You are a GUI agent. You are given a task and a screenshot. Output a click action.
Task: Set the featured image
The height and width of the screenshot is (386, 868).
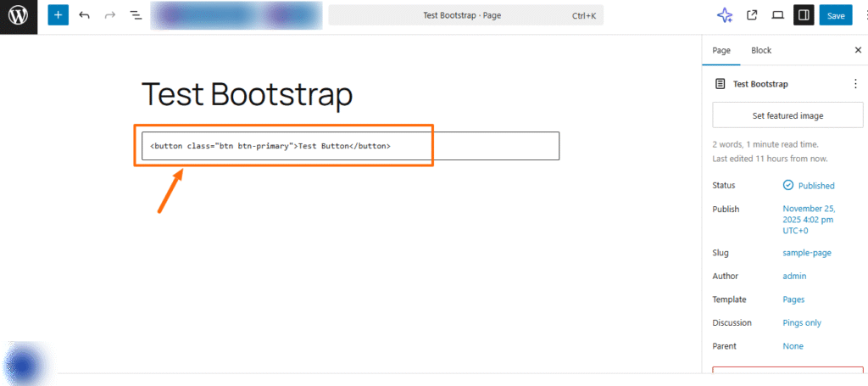[787, 116]
